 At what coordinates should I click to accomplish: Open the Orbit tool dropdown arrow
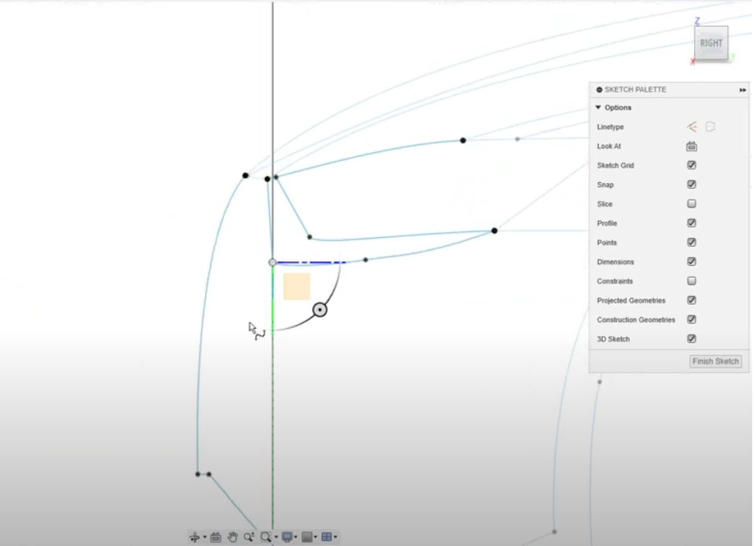[x=205, y=537]
